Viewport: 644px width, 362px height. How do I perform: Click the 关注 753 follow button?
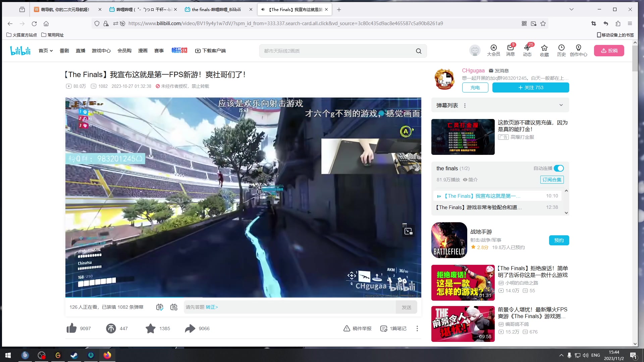[531, 87]
